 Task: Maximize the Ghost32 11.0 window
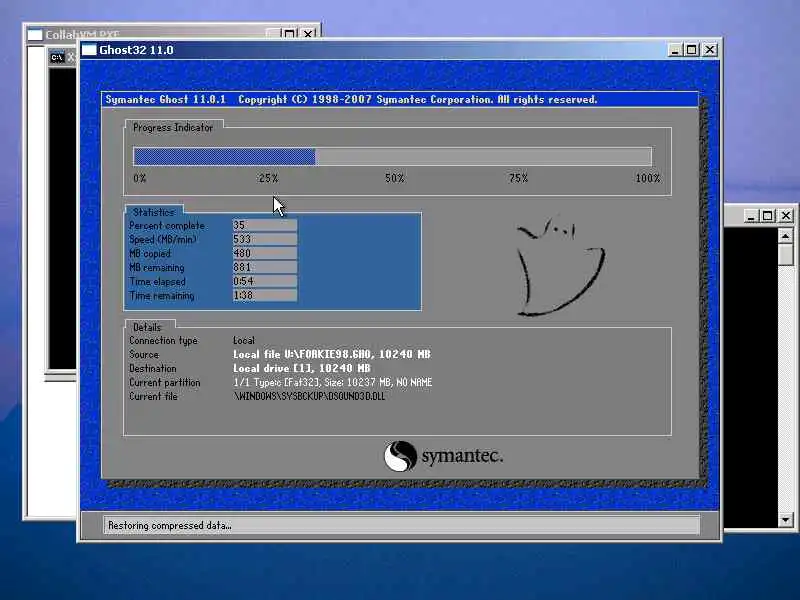click(691, 50)
